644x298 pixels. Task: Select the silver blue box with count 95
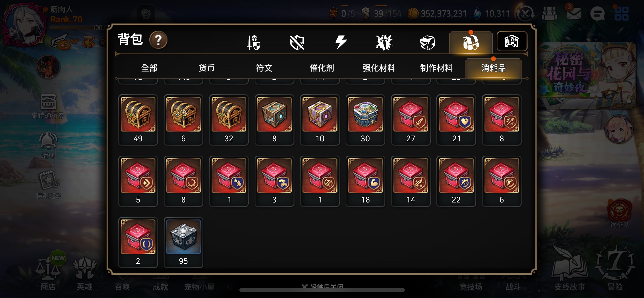[x=183, y=242]
